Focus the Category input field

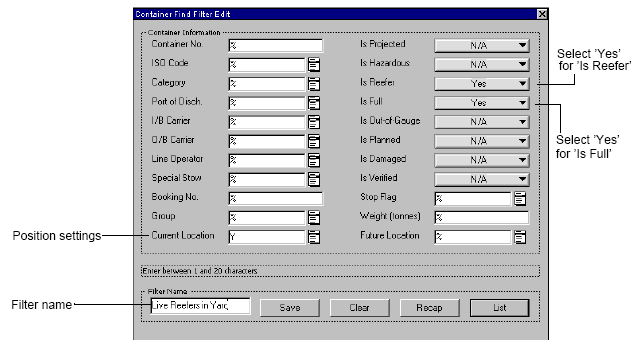267,84
